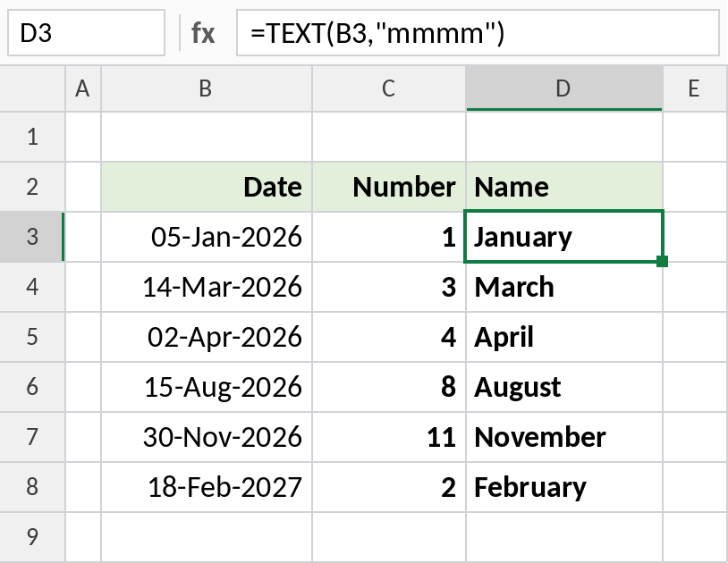Select row 6 header
This screenshot has height=563, width=728.
pos(32,387)
